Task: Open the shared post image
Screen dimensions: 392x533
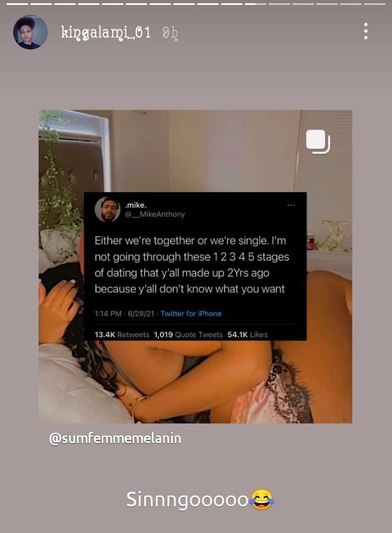Action: click(195, 267)
